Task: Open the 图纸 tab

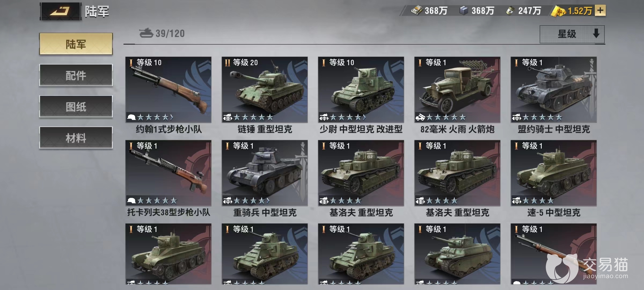Action: tap(76, 106)
